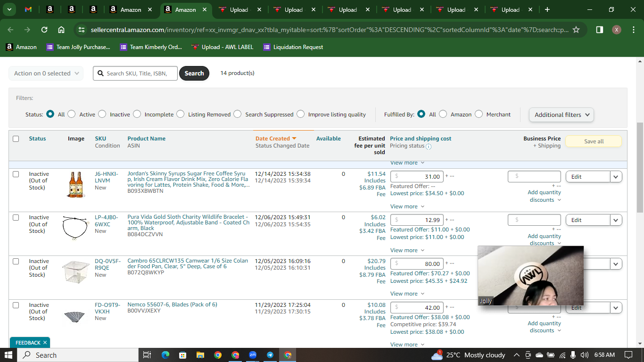Open the Chrome profile avatar menu

pyautogui.click(x=617, y=30)
